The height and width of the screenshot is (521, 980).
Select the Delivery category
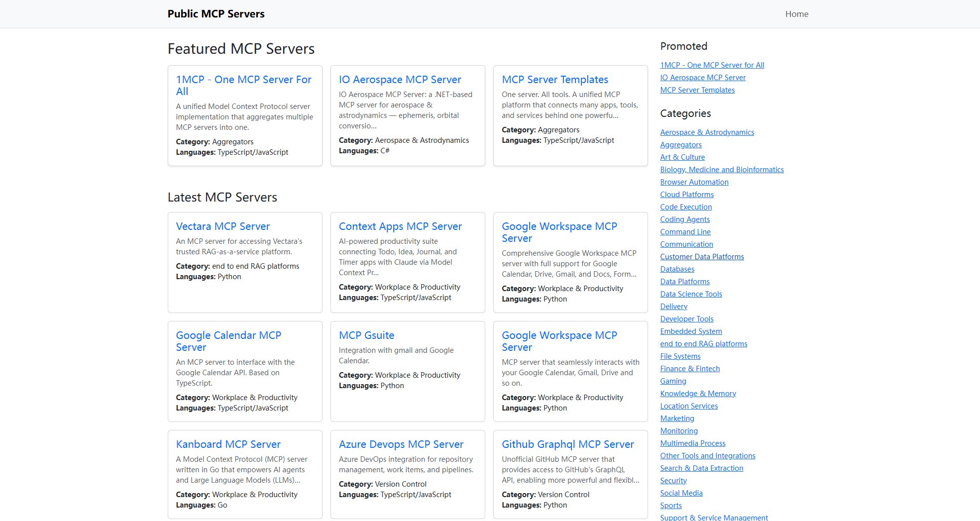point(673,307)
